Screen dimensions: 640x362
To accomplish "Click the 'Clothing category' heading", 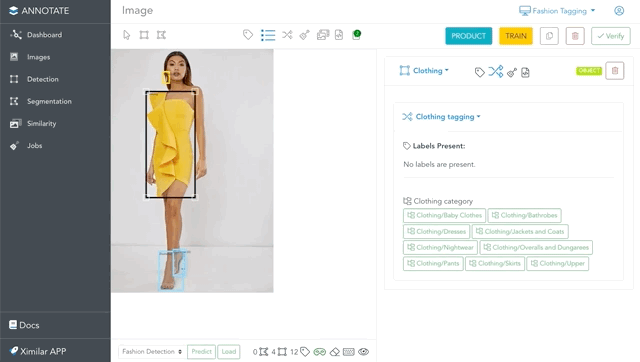I will pyautogui.click(x=443, y=201).
